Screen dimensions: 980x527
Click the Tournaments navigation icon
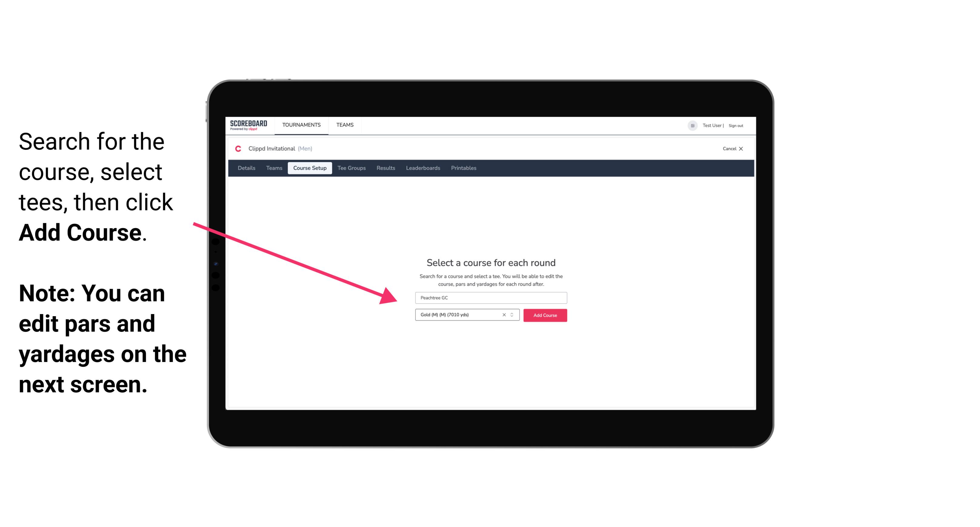coord(301,124)
